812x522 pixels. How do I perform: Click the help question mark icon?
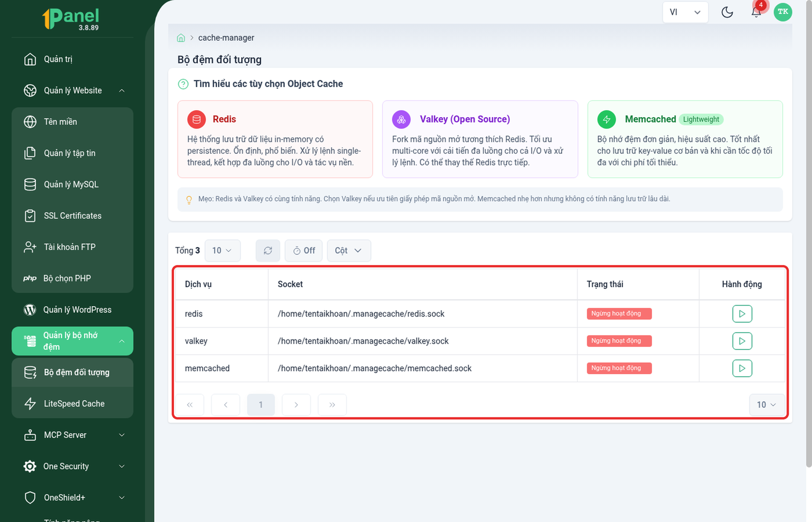[183, 84]
